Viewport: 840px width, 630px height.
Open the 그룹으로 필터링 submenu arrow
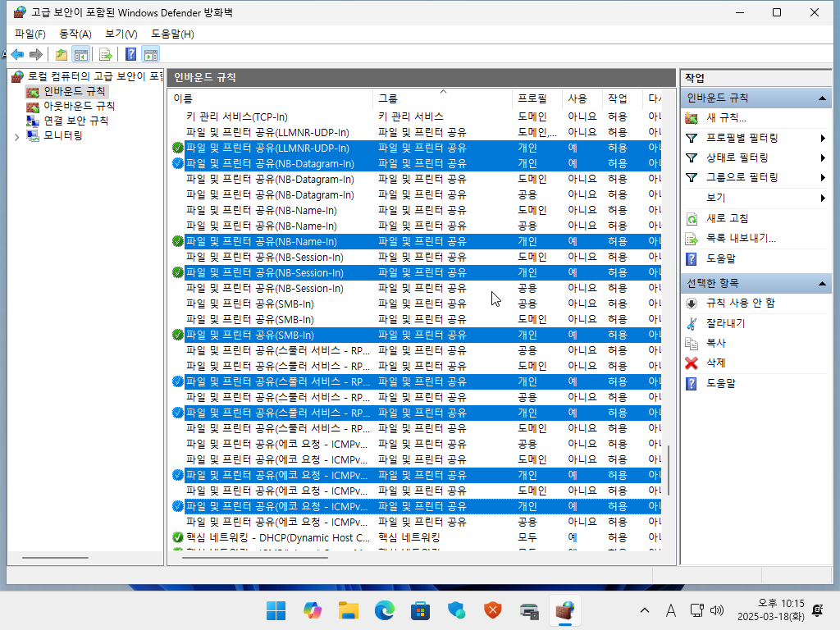pos(822,177)
